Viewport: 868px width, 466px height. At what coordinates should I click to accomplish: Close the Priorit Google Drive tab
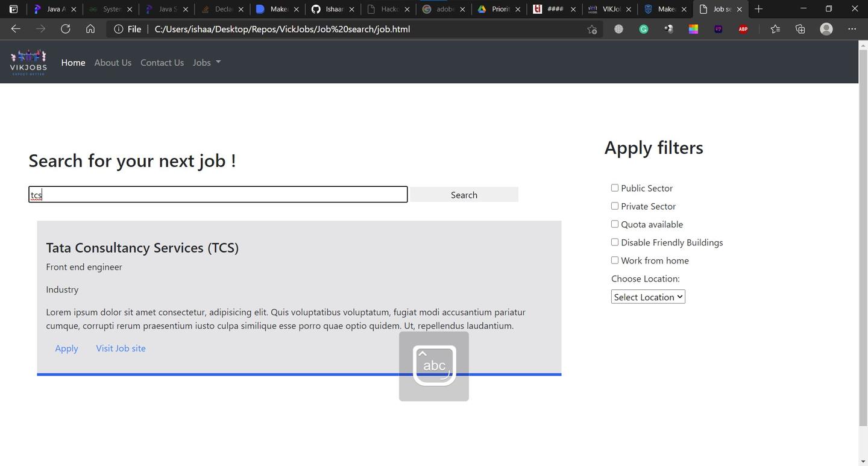pos(518,9)
